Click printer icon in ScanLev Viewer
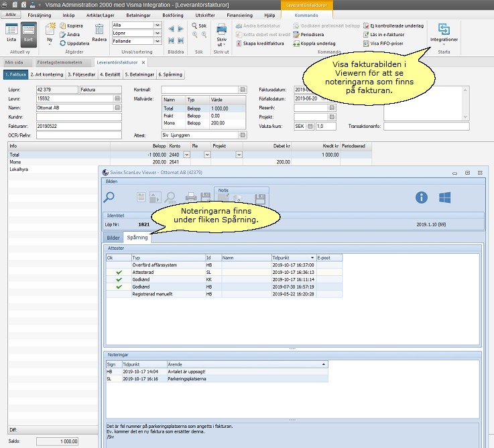Viewport: 494px width, 448px height. (x=191, y=198)
